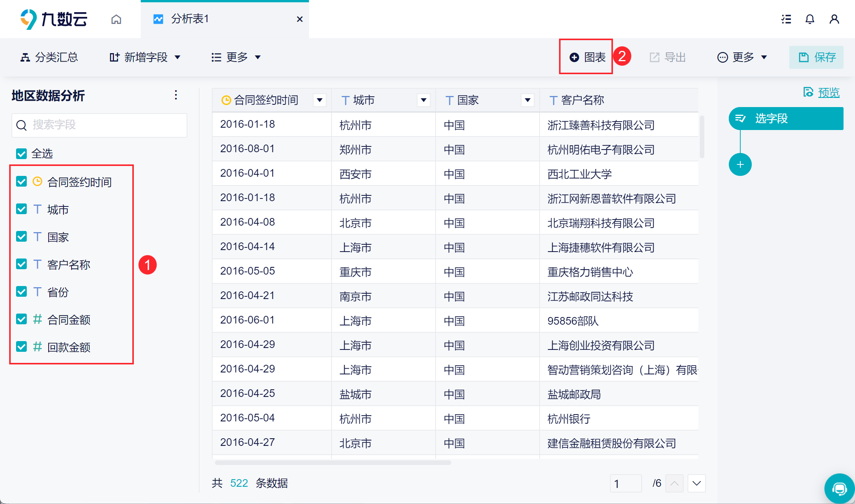This screenshot has width=855, height=504.
Task: Click the horizontal table scrollbar
Action: (333, 463)
